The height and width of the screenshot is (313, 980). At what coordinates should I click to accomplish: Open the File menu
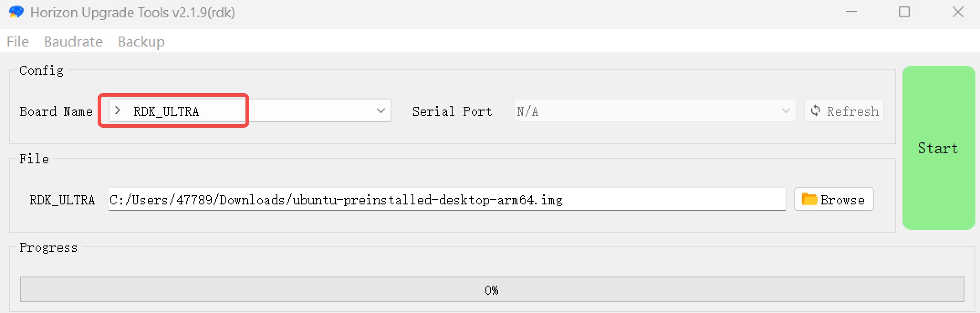coord(18,42)
